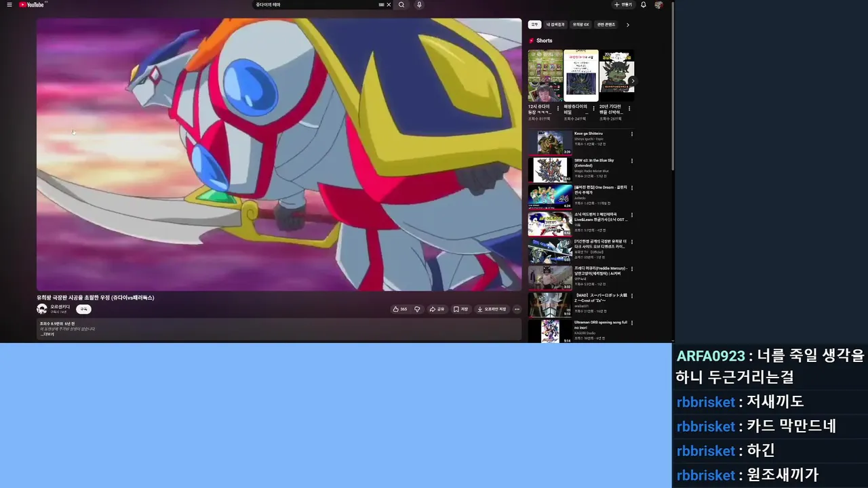The width and height of the screenshot is (868, 488).
Task: Open 'SRW α3: In the Blue Sky' title
Action: coord(594,163)
